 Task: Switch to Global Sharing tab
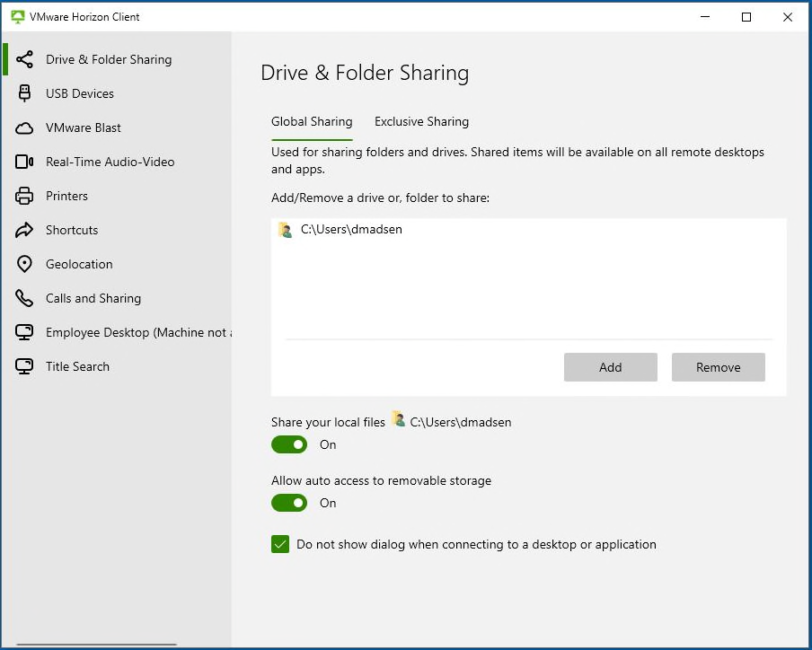312,121
